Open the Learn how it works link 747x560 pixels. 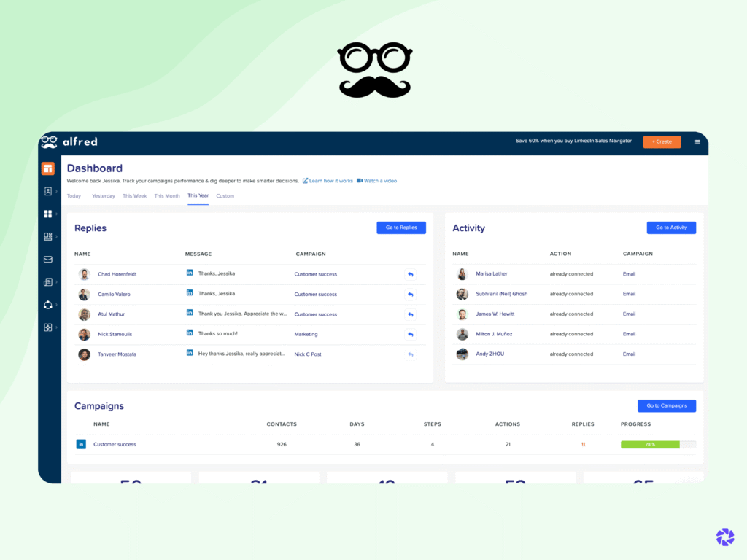pos(328,180)
